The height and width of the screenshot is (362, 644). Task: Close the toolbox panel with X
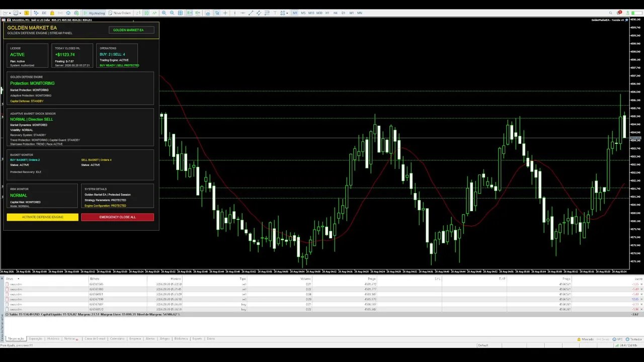pos(2,279)
